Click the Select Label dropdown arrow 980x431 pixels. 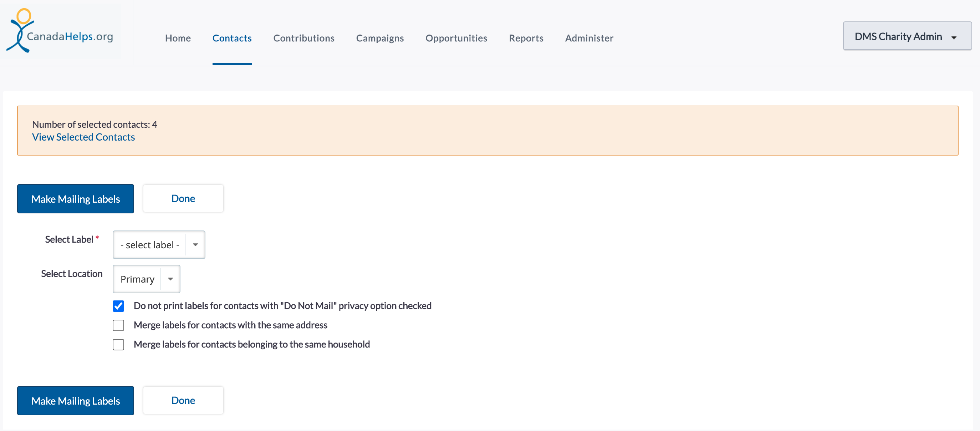pyautogui.click(x=195, y=245)
